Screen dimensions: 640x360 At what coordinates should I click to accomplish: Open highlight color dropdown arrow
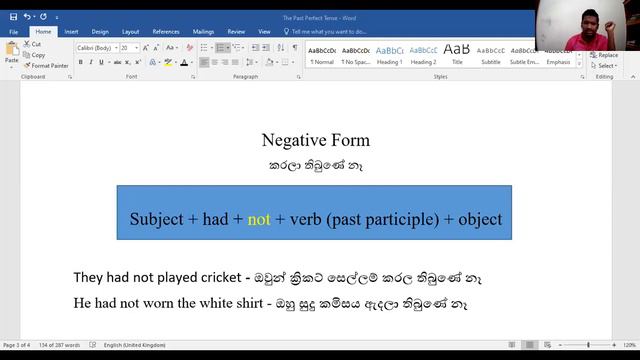click(x=176, y=62)
